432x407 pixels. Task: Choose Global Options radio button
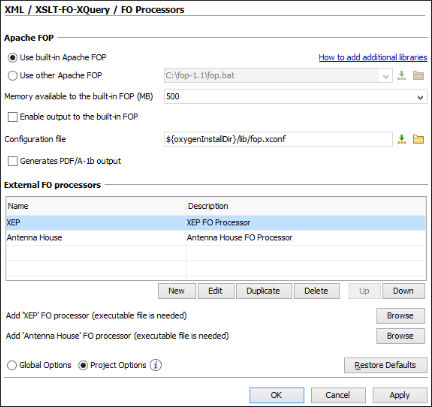pos(12,365)
